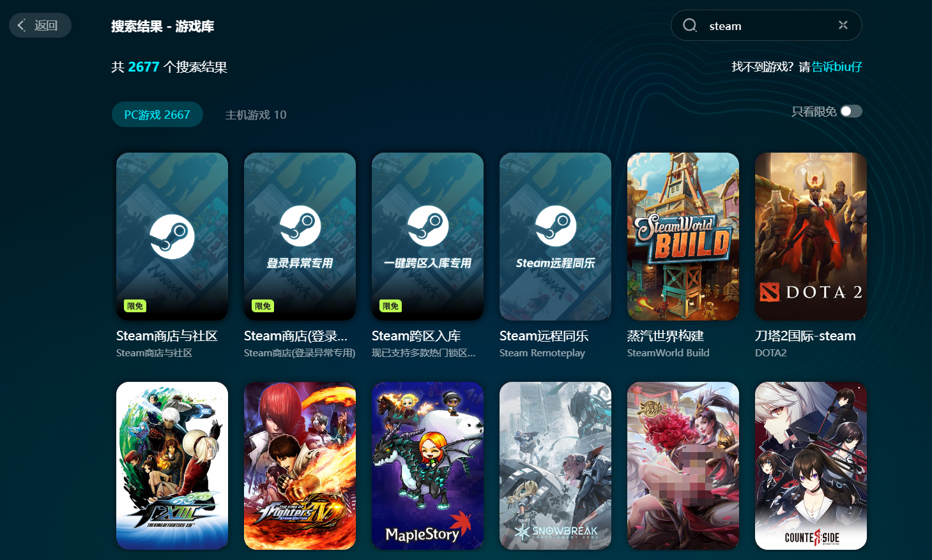
Task: Open the SteamWorld Build cover
Action: click(683, 236)
